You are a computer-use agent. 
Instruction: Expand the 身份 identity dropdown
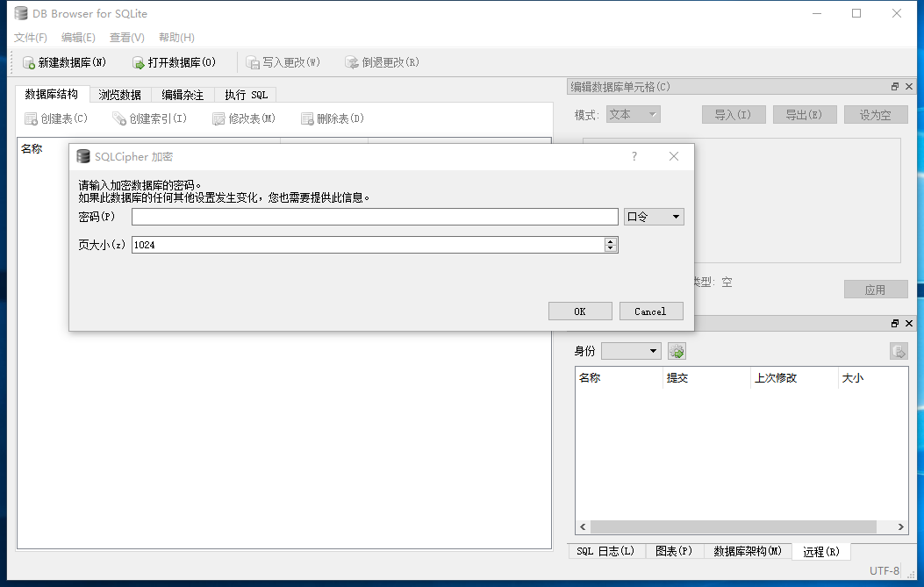click(631, 350)
